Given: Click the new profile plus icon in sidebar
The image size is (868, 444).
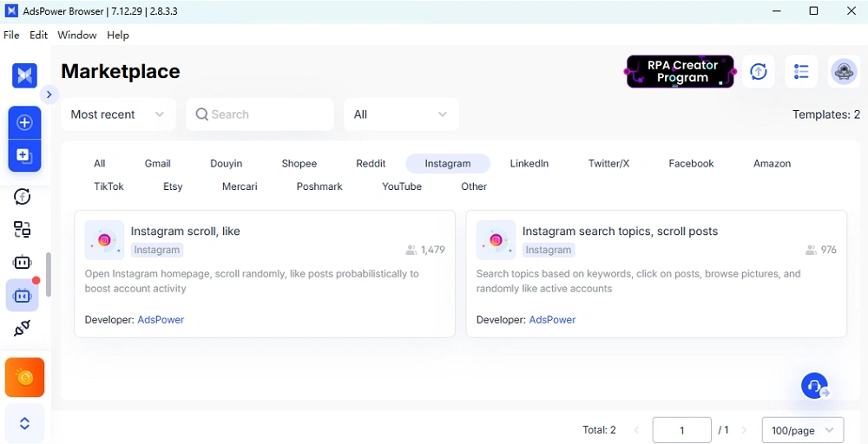Looking at the screenshot, I should coord(24,123).
